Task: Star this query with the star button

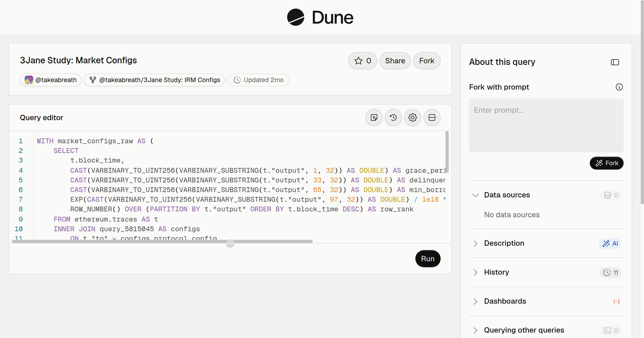Action: [x=363, y=61]
